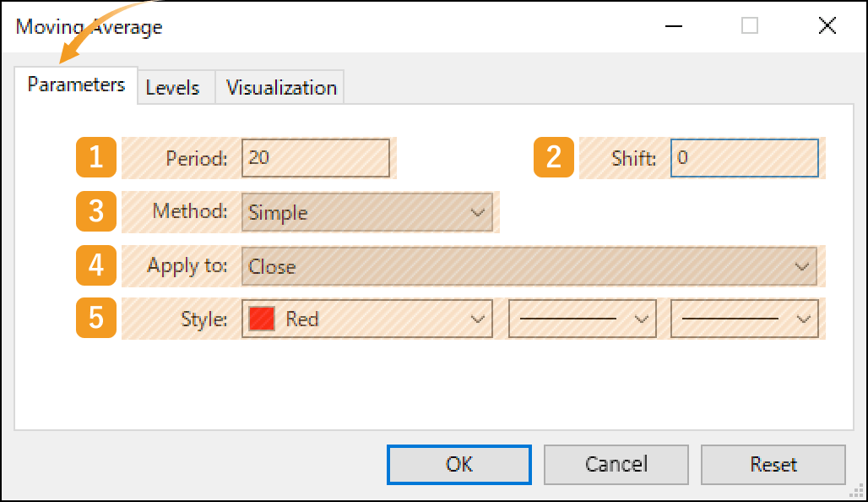Open the line width dropdown at right of Style
The image size is (868, 502).
coord(744,319)
